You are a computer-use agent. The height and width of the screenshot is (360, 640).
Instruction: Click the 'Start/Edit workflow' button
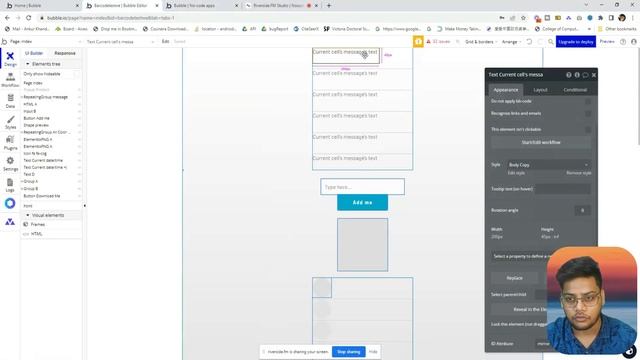pyautogui.click(x=541, y=142)
